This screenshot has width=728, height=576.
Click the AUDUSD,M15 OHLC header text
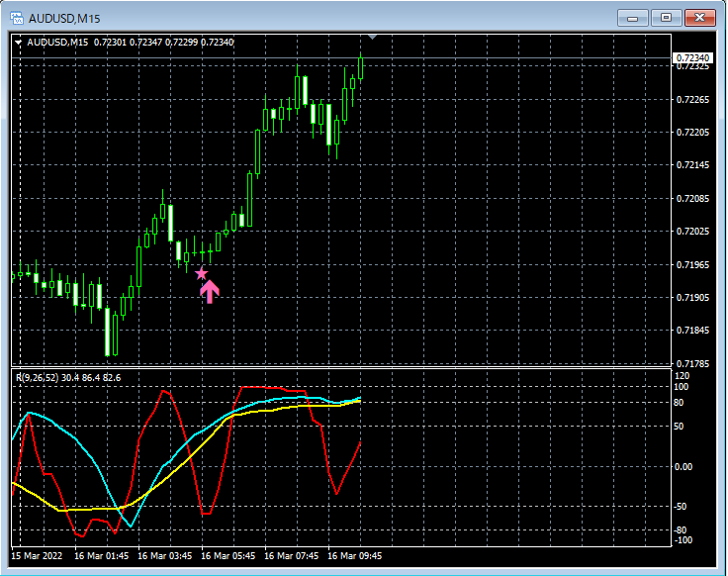point(131,43)
